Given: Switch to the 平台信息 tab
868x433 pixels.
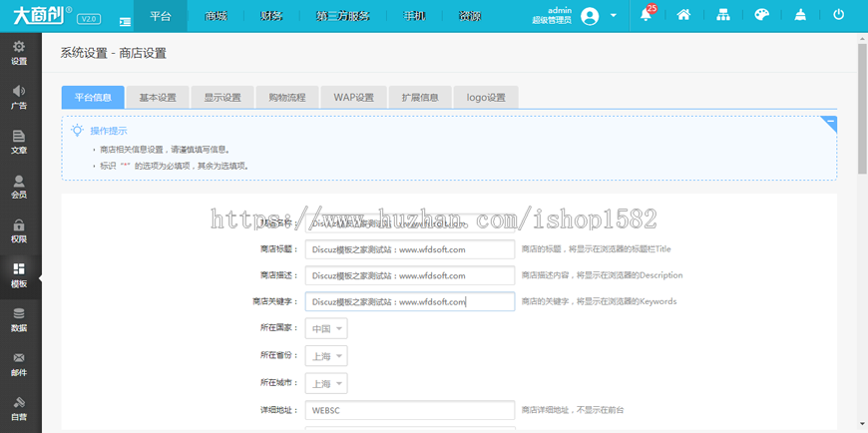Looking at the screenshot, I should [93, 98].
